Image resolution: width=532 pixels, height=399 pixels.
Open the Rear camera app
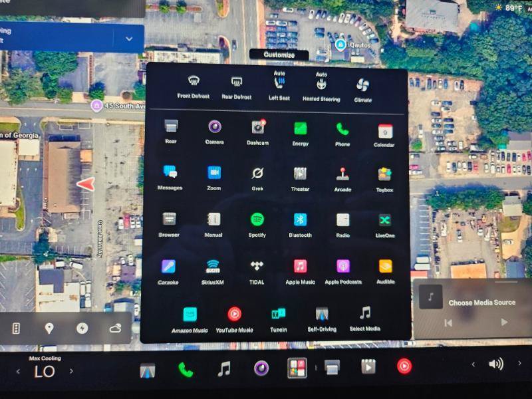(x=171, y=131)
